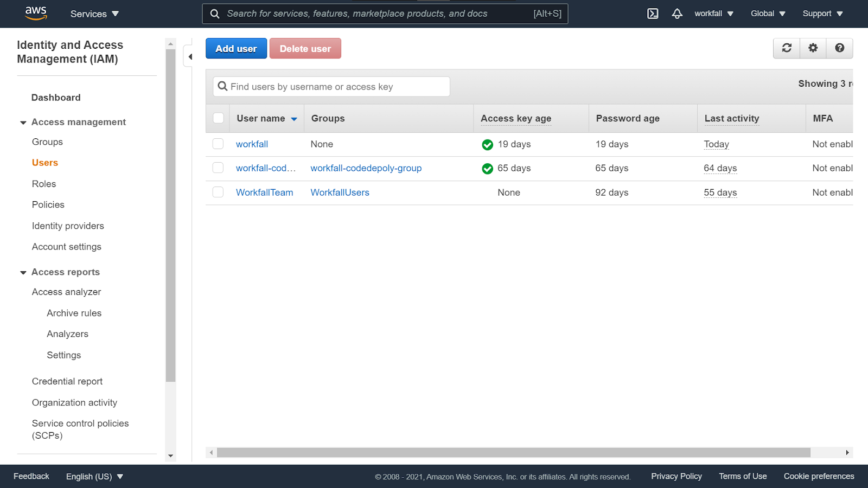Toggle the select-all users checkbox
Screen dimensions: 868x488
coord(219,118)
